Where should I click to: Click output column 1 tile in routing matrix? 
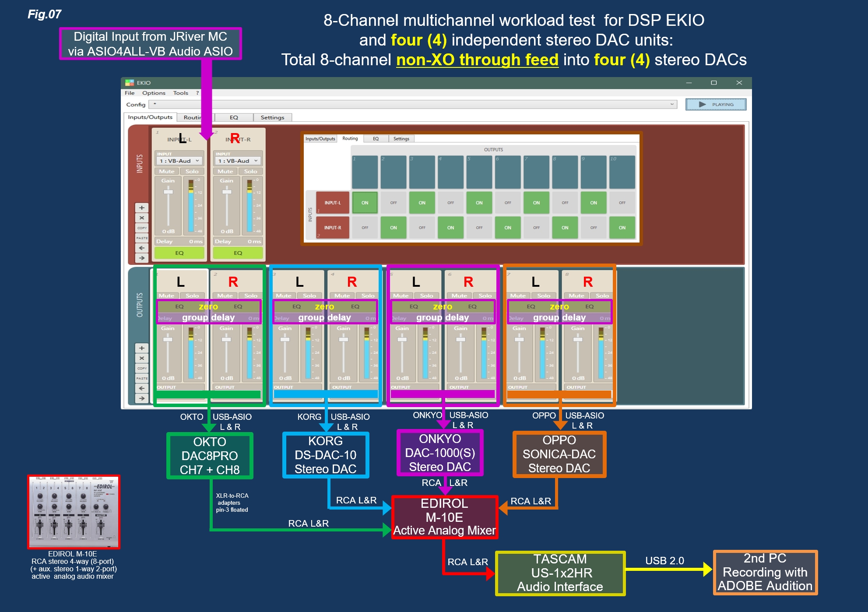pos(365,172)
